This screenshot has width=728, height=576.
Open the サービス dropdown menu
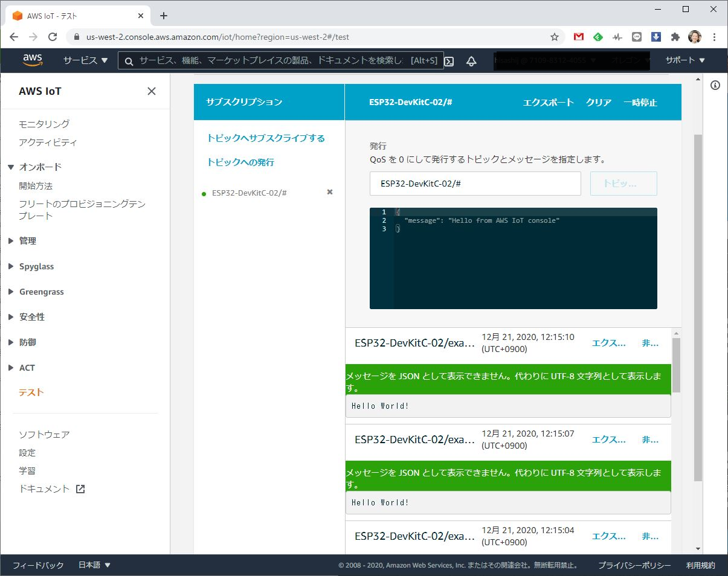tap(86, 60)
